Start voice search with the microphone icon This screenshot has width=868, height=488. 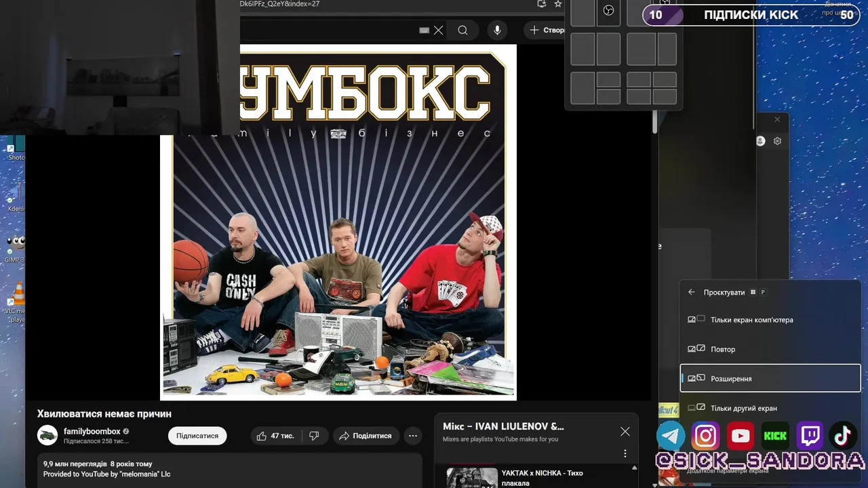pos(498,30)
